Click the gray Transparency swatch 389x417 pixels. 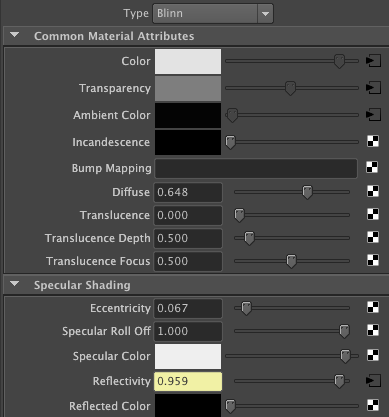point(188,88)
